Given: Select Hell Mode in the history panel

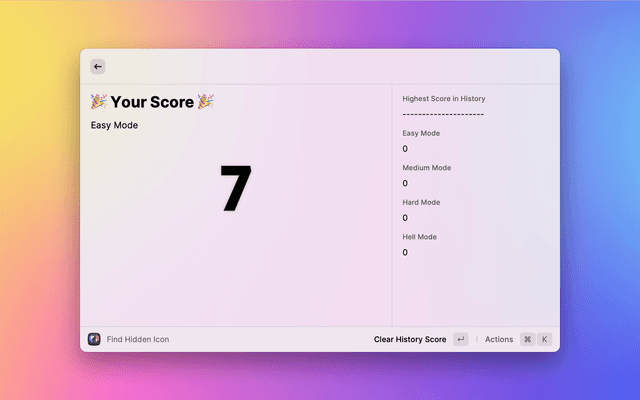Looking at the screenshot, I should pyautogui.click(x=419, y=237).
